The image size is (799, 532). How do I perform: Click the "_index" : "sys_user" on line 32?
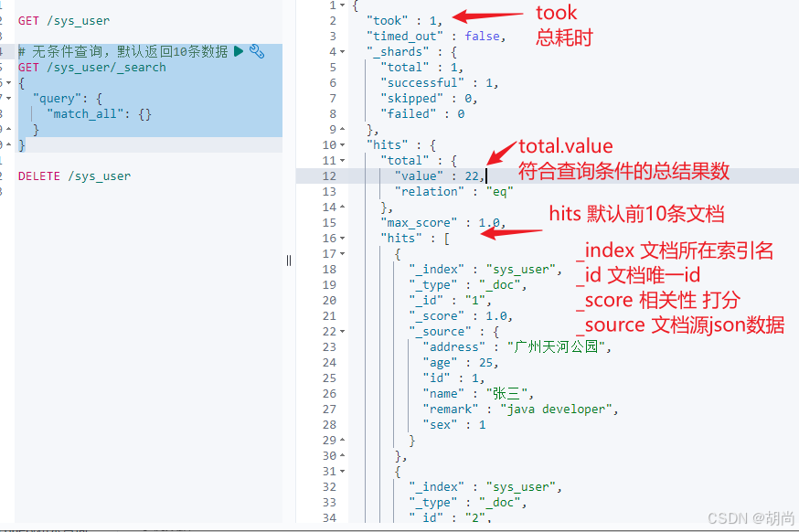coord(485,487)
